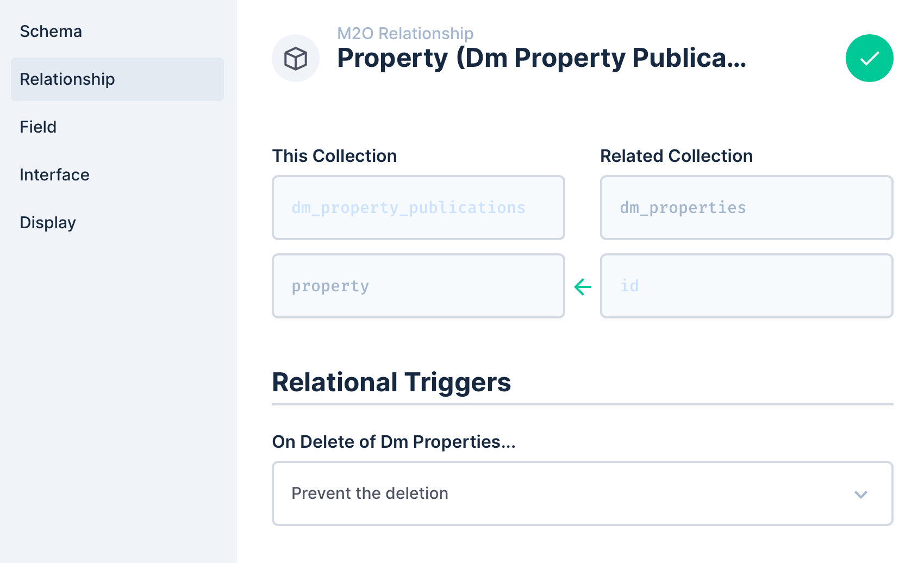Switch to the Field section

pyautogui.click(x=38, y=127)
